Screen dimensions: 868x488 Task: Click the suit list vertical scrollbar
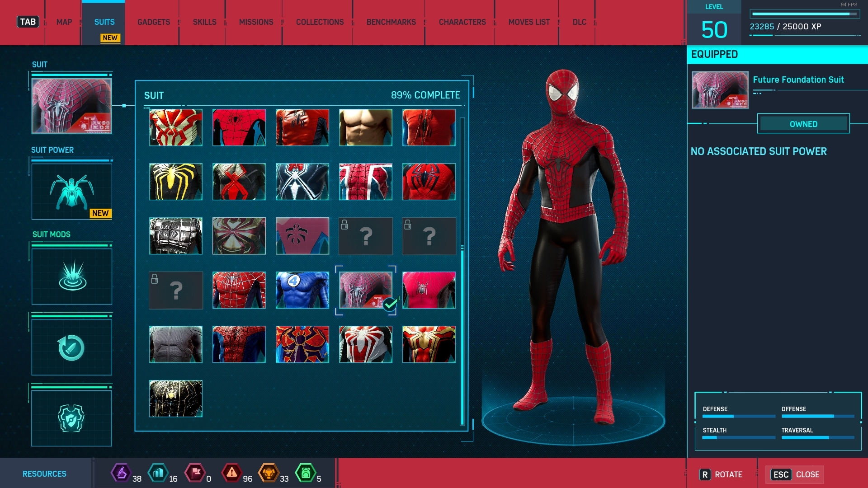(462, 334)
